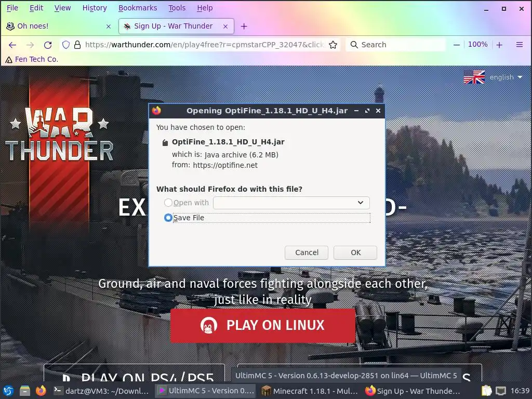Maximize the Firefox browser window
The image size is (532, 399).
tap(504, 9)
